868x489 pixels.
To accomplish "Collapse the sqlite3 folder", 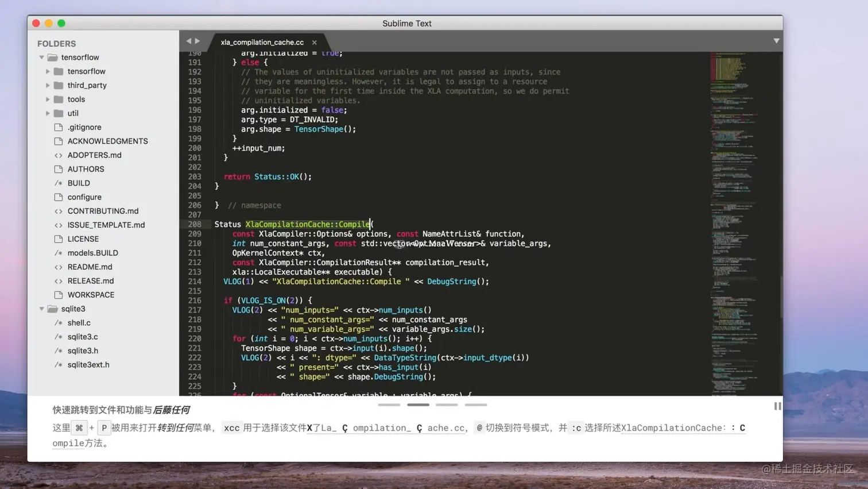I will point(41,309).
